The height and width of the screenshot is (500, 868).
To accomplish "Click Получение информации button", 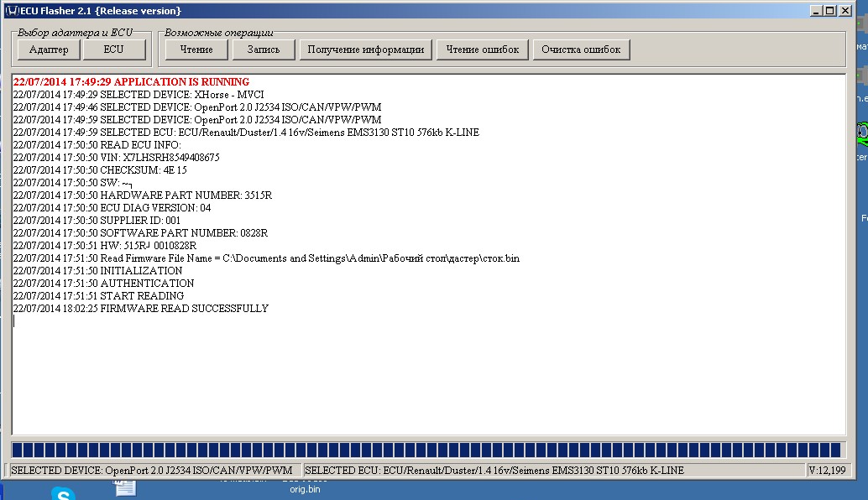I will click(366, 49).
